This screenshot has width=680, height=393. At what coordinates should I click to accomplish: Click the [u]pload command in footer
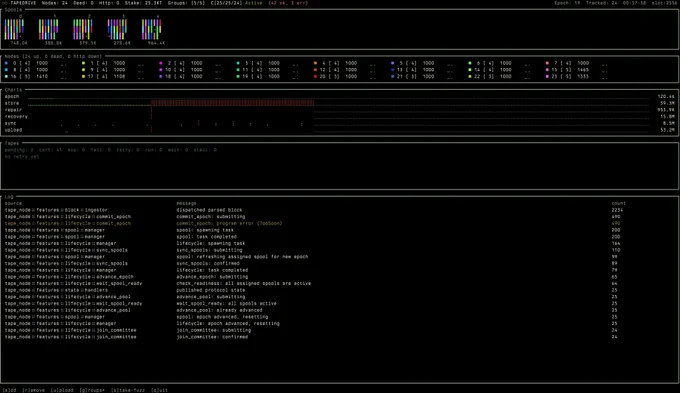tap(63, 390)
